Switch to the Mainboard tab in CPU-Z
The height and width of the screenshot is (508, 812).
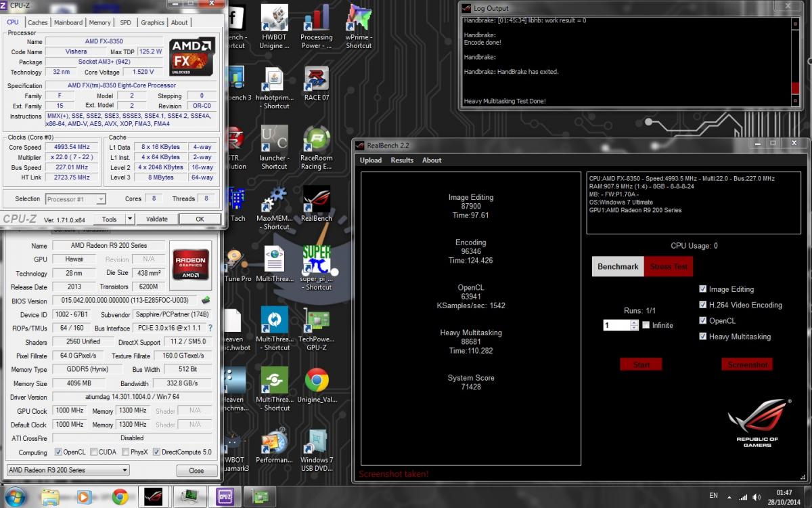68,22
